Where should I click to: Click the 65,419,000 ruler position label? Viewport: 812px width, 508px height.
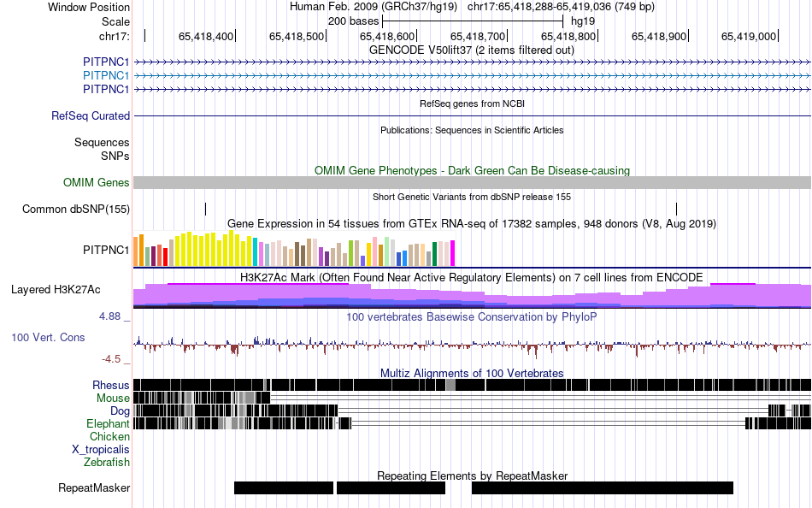click(x=749, y=36)
